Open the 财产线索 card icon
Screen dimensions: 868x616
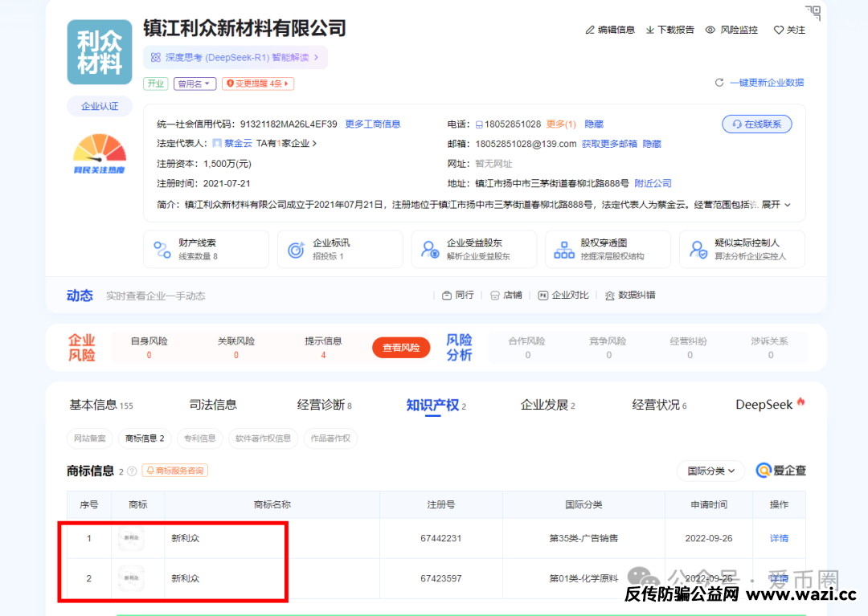[x=162, y=250]
